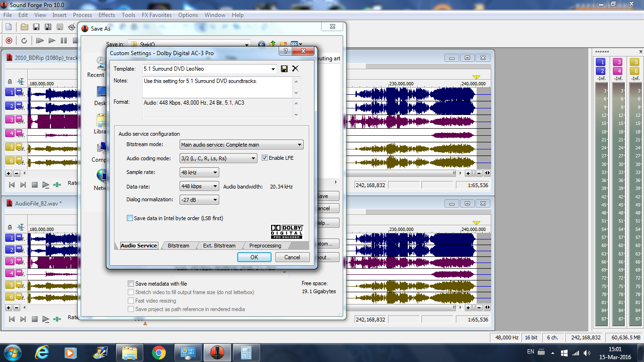Enable Save metadata with file checkbox
644x362 pixels.
(131, 284)
